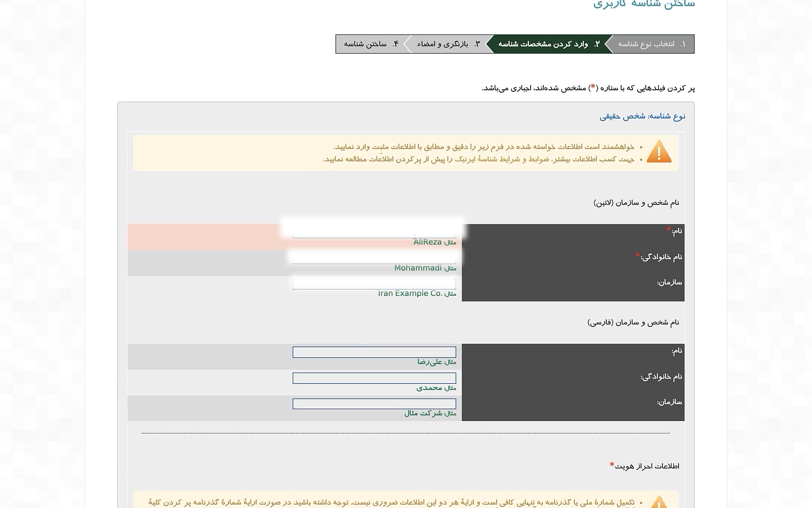Click the 'ساختن شناسهٔ کاربری' page title

click(643, 4)
